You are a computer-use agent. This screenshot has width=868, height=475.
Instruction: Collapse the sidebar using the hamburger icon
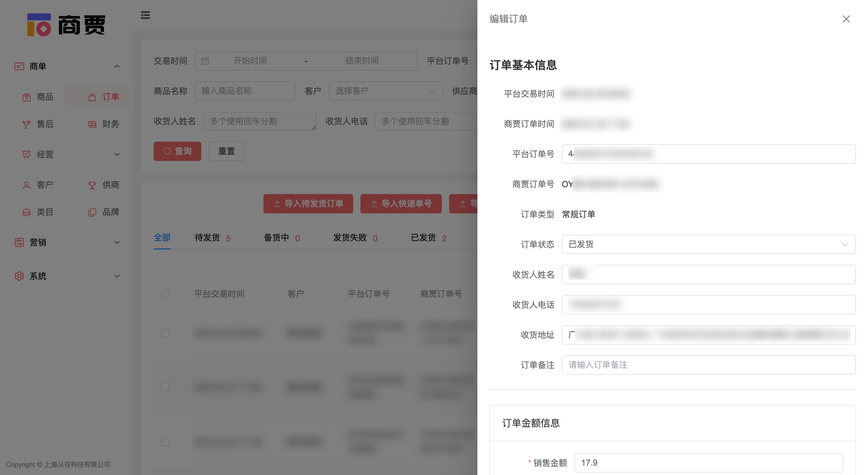pyautogui.click(x=145, y=15)
